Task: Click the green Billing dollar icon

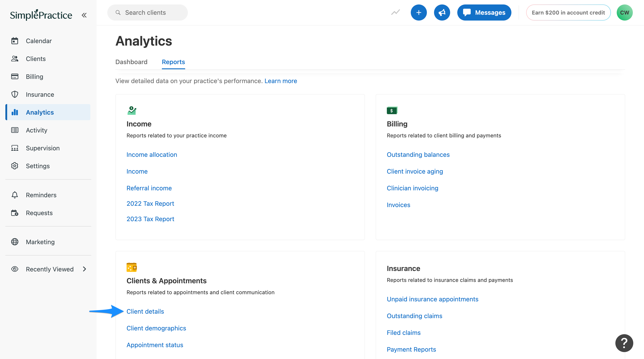Action: pos(392,110)
